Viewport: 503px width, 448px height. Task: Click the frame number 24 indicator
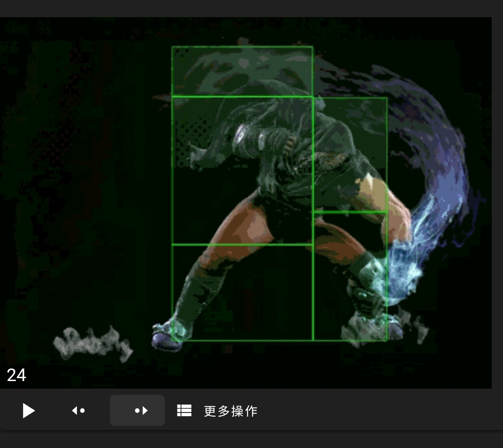tap(17, 375)
